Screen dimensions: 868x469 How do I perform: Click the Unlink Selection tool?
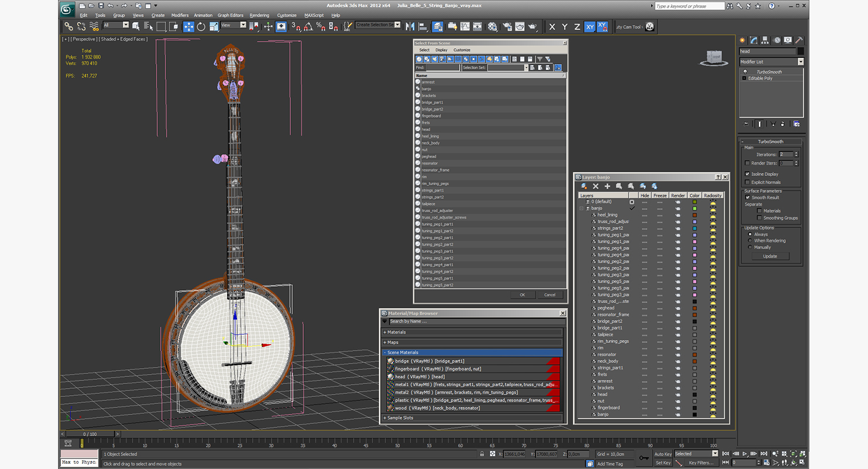[x=81, y=26]
